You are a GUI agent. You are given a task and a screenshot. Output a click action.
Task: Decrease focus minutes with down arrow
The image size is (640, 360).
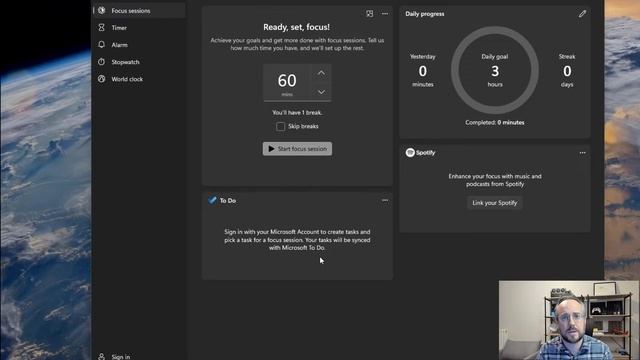[x=322, y=92]
